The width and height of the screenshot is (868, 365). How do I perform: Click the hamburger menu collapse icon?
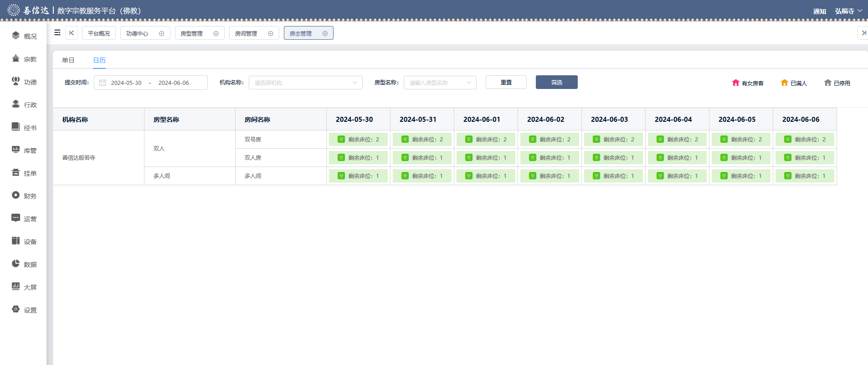[x=57, y=33]
